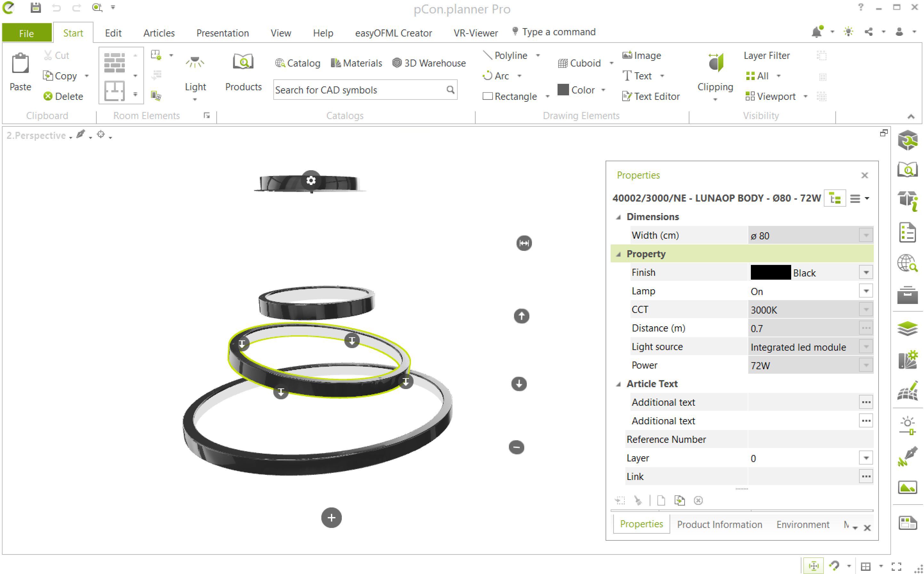Screen dimensions: 924x574
Task: Click the width resize handle in viewport
Action: 524,243
